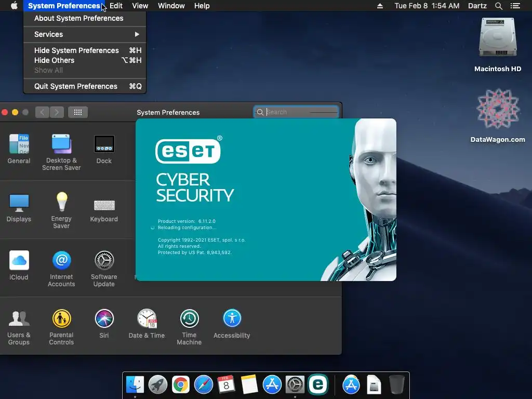Viewport: 532px width, 399px height.
Task: Open Google Chrome from the Dock
Action: coord(180,385)
